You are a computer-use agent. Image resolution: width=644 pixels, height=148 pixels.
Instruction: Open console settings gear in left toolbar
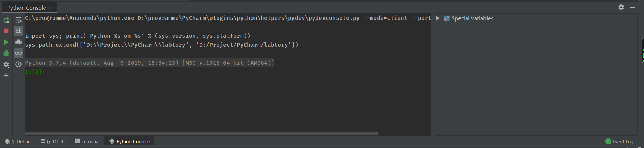(6, 64)
